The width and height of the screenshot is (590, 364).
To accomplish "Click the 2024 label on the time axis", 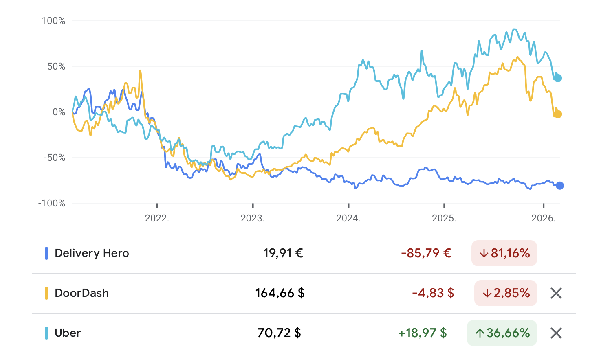I will point(348,218).
